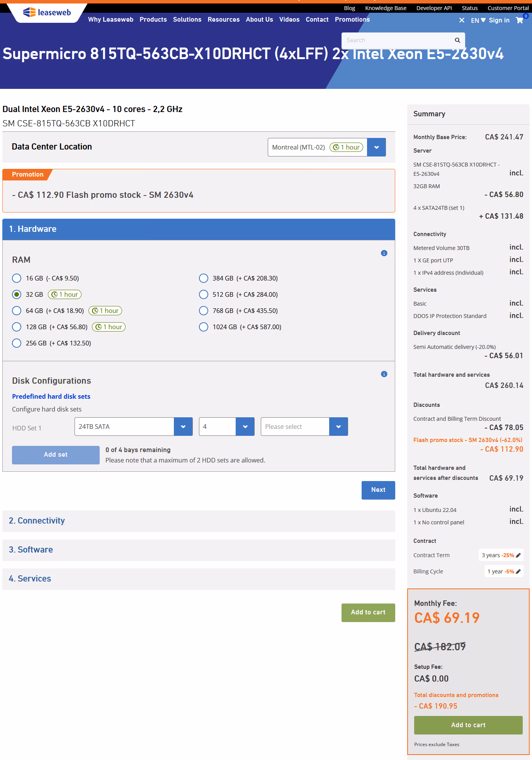The image size is (532, 760).
Task: Open the EN language selector
Action: [x=478, y=20]
